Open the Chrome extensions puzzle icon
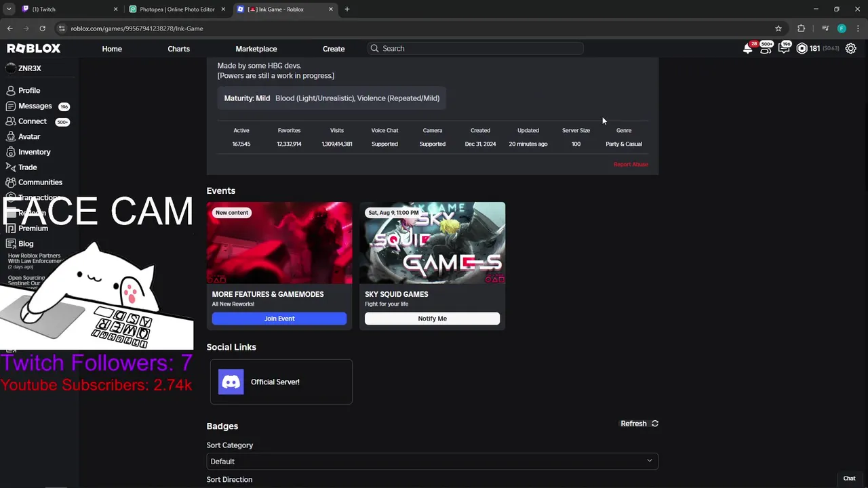868x488 pixels. (802, 28)
